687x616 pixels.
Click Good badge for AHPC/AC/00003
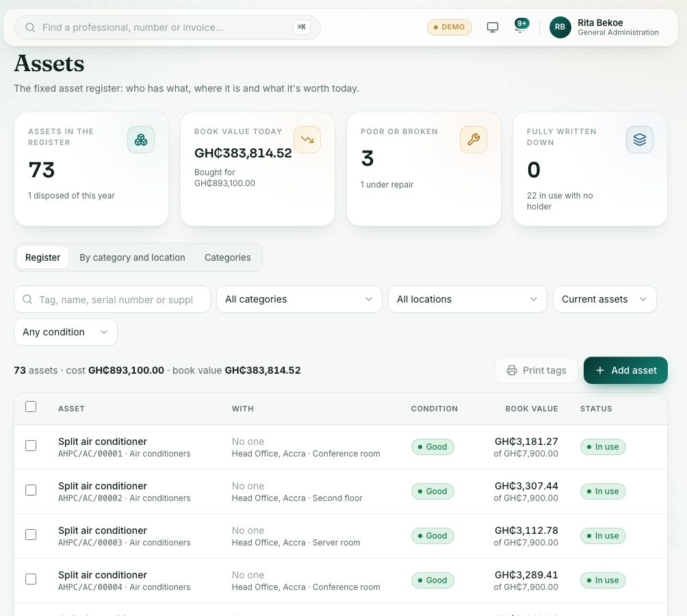432,536
